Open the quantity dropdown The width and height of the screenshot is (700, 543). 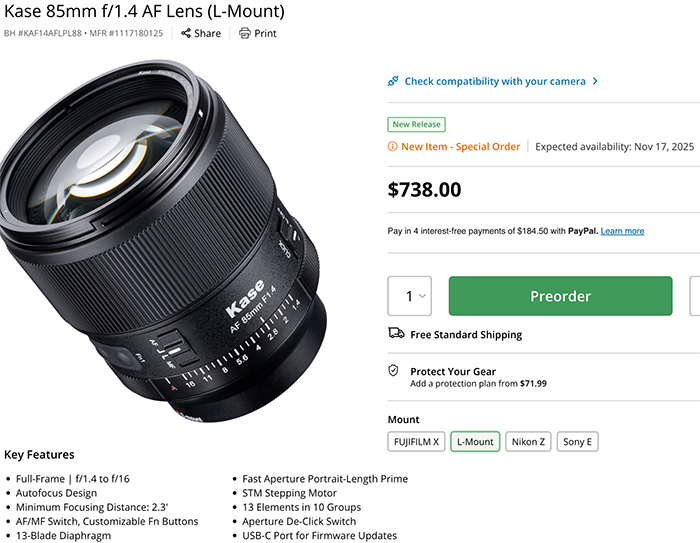[x=410, y=296]
